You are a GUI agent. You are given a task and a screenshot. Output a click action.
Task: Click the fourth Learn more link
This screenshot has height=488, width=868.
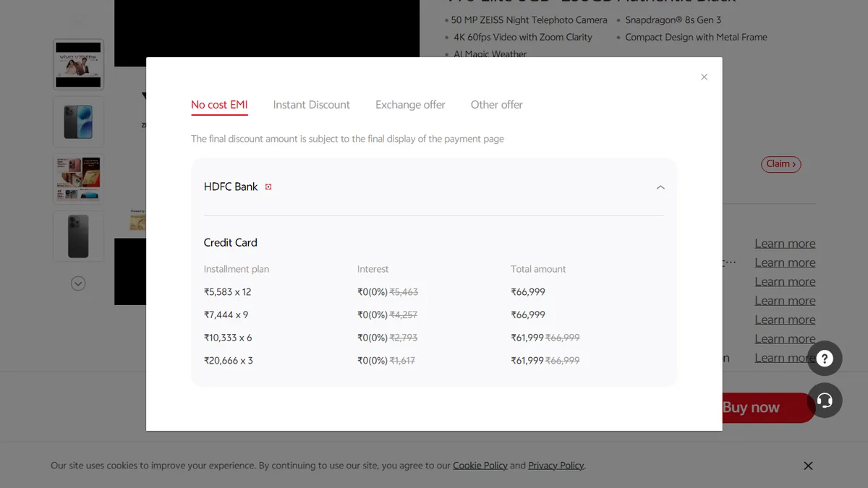click(785, 301)
